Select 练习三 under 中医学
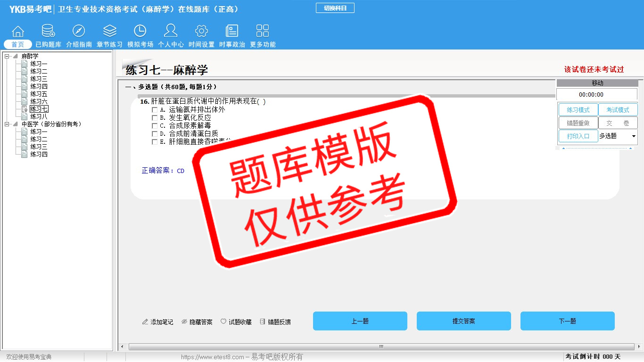Image resolution: width=644 pixels, height=362 pixels. [39, 147]
